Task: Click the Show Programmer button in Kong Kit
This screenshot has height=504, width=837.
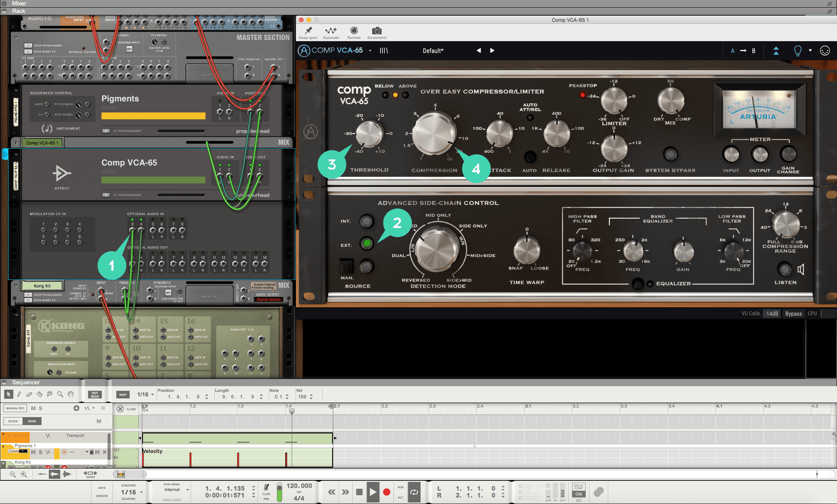Action: coord(28,295)
